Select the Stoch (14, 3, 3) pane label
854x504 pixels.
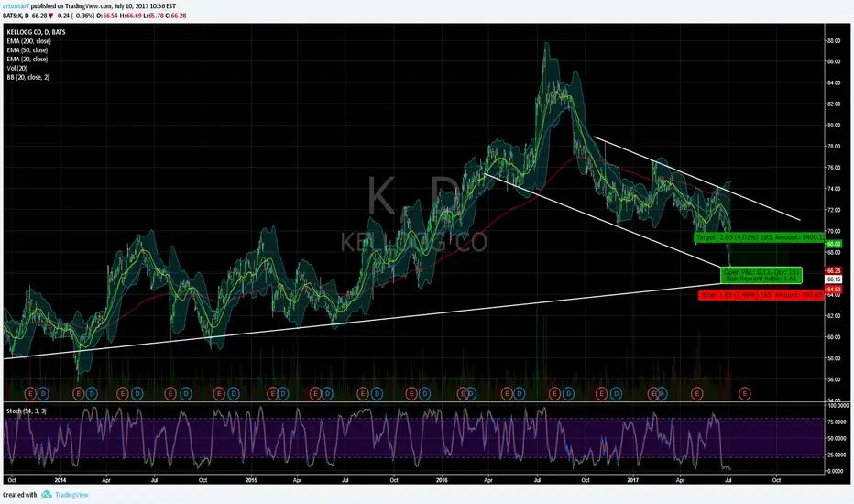click(27, 411)
